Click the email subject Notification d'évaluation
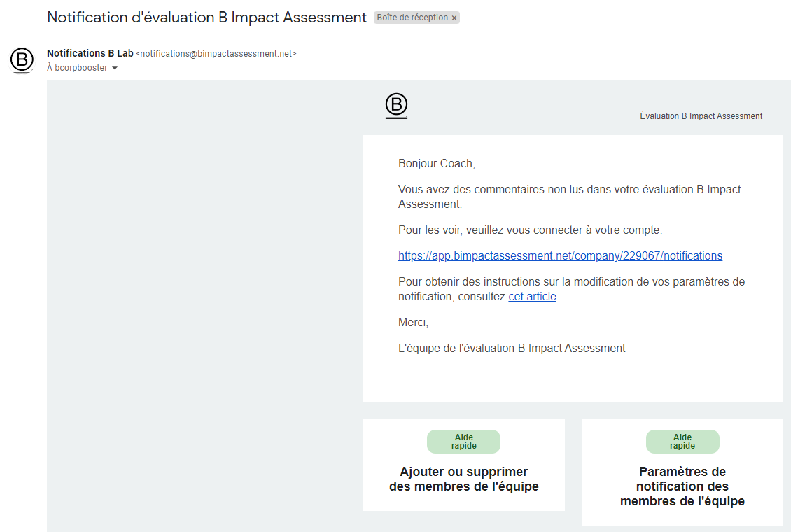The width and height of the screenshot is (791, 532). click(206, 17)
